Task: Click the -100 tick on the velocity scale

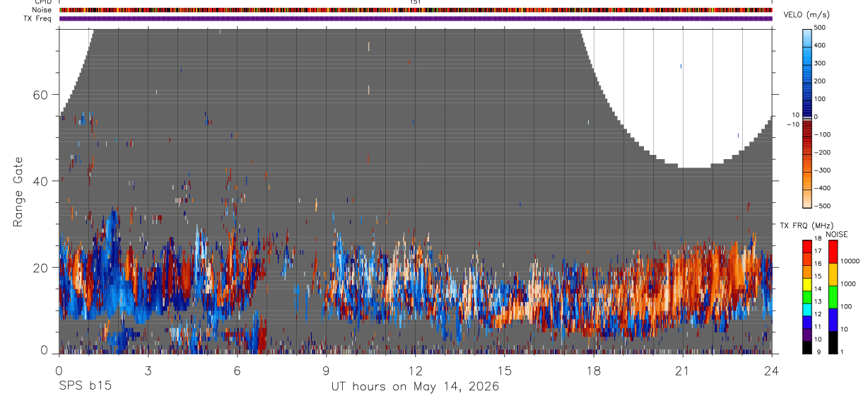Action: coord(823,134)
